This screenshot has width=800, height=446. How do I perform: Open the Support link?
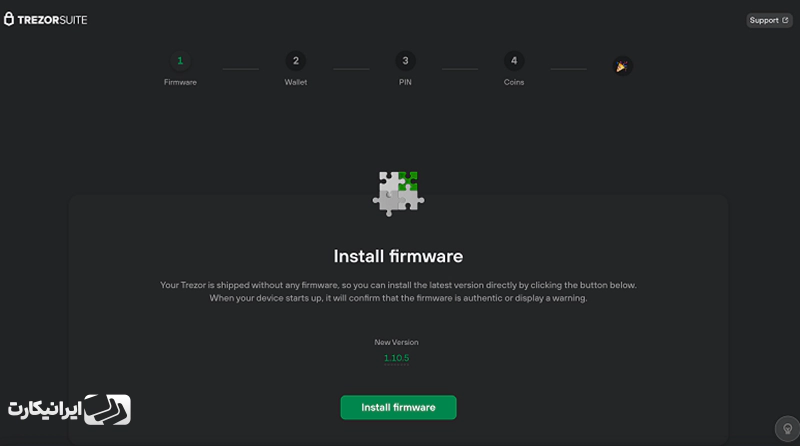click(x=769, y=20)
